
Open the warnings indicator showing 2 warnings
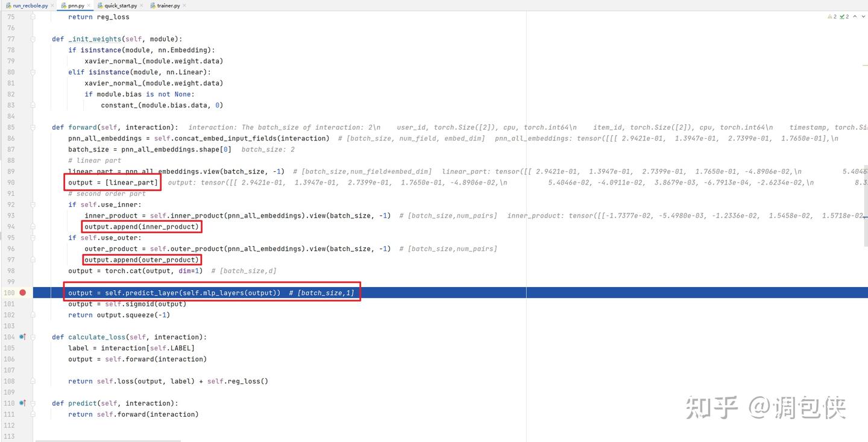click(x=832, y=16)
